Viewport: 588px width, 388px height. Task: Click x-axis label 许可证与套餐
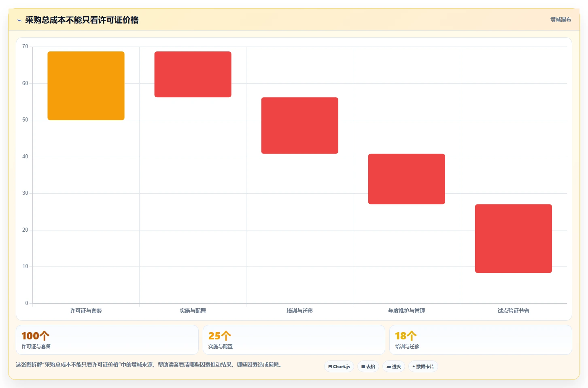click(86, 311)
